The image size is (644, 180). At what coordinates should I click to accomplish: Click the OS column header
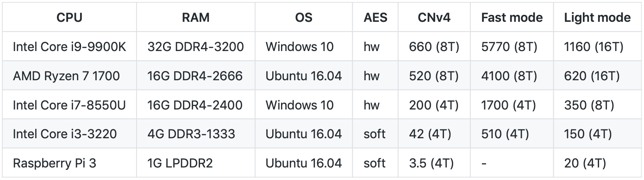coord(304,18)
